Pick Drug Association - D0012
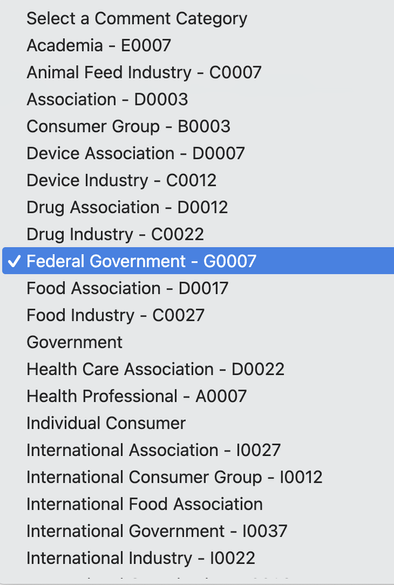This screenshot has width=394, height=585. (x=198, y=207)
